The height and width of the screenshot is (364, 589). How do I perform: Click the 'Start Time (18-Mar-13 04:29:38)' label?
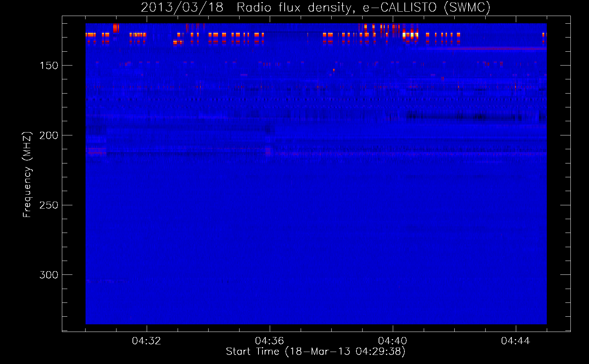tap(316, 352)
